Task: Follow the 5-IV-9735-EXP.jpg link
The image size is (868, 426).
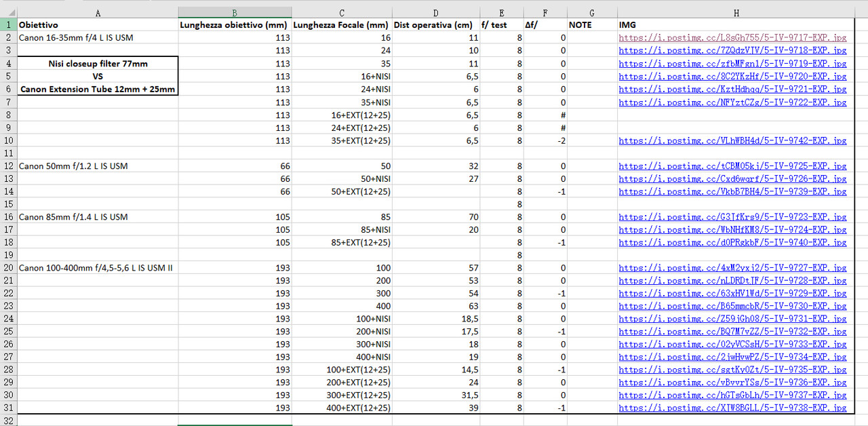Action: point(732,370)
